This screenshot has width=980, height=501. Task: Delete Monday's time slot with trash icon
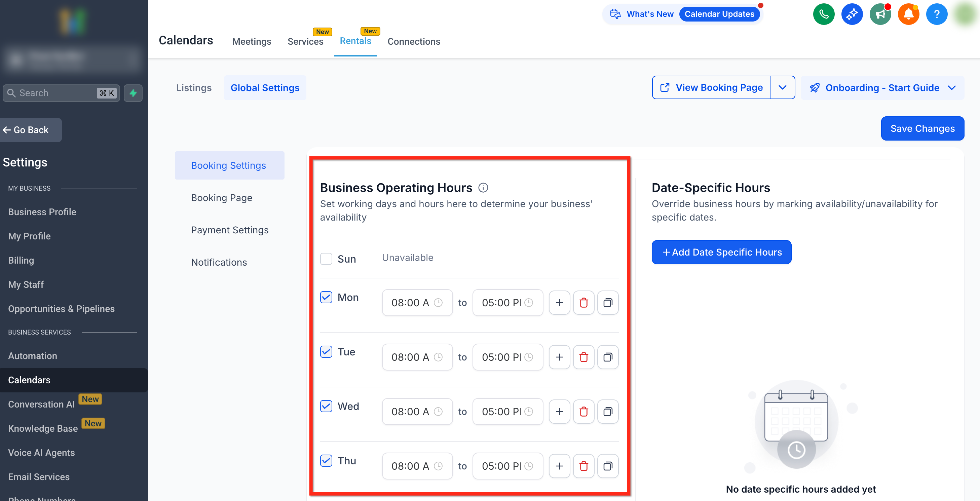point(583,303)
